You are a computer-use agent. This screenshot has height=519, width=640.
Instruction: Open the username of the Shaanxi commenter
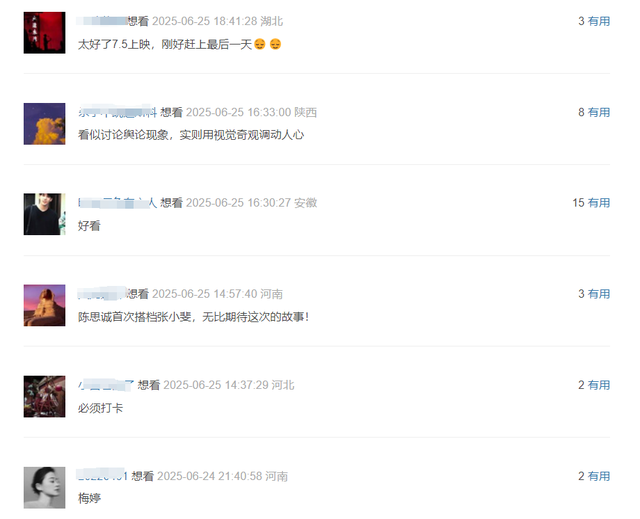(x=118, y=112)
